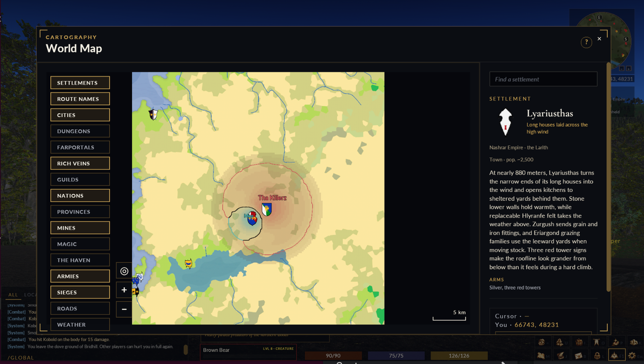Click the text Silver, three red towers
Viewport: 644px width, 364px height.
pos(515,287)
